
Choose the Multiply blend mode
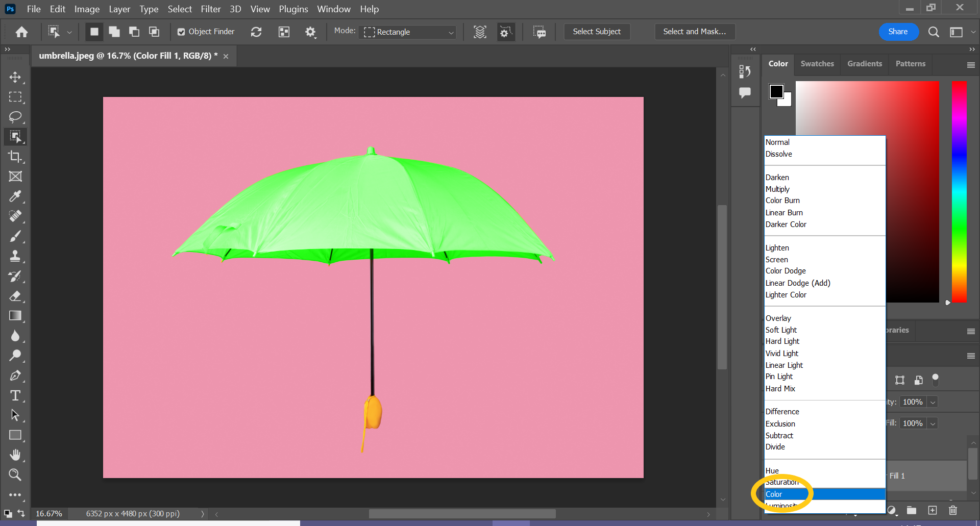(x=825, y=189)
